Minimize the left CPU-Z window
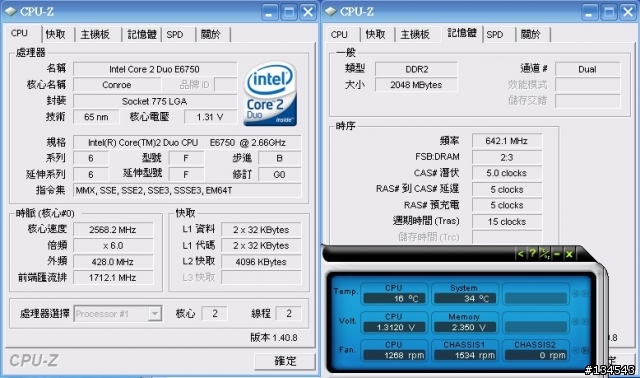This screenshot has height=378, width=640. coord(269,12)
